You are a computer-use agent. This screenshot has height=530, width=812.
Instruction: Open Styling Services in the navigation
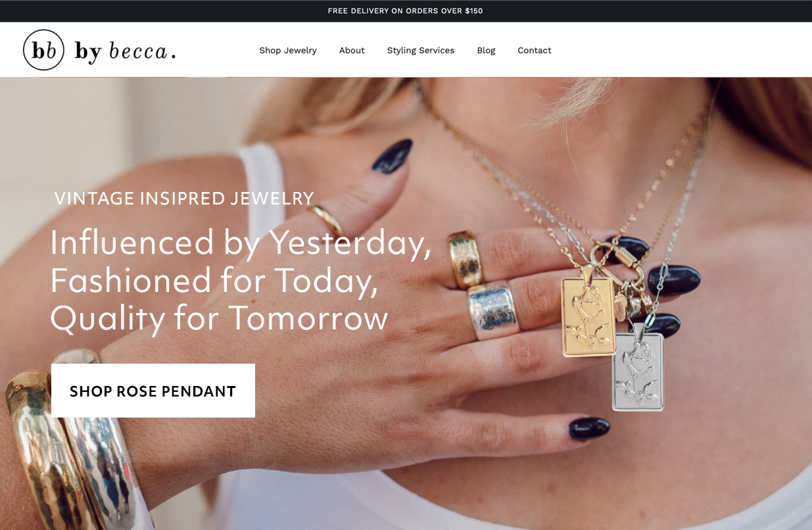click(421, 50)
